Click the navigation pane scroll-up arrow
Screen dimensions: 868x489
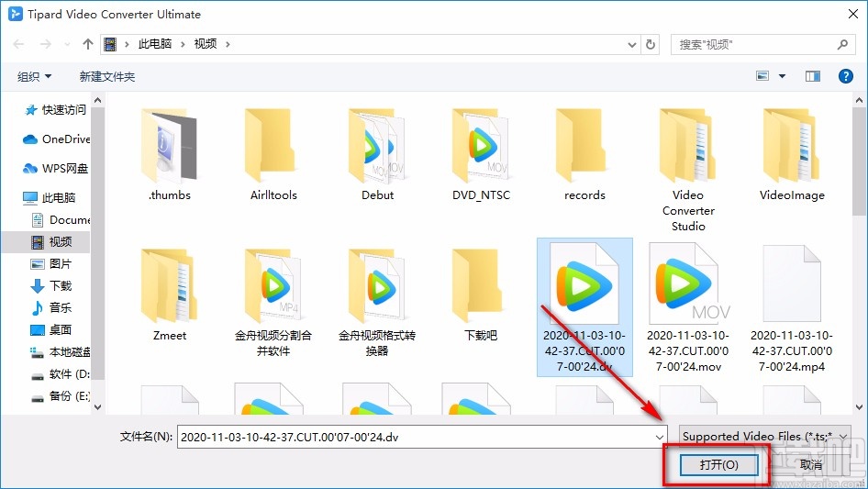[x=98, y=100]
